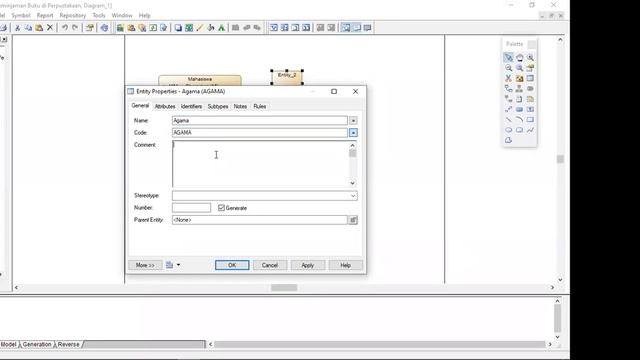640x360 pixels.
Task: Select the Polygon tool in Palette
Action: pos(508,140)
